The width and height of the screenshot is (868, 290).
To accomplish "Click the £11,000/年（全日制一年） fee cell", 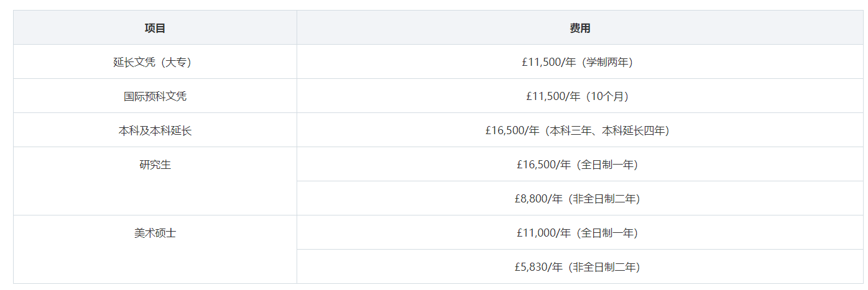I will pyautogui.click(x=579, y=233).
